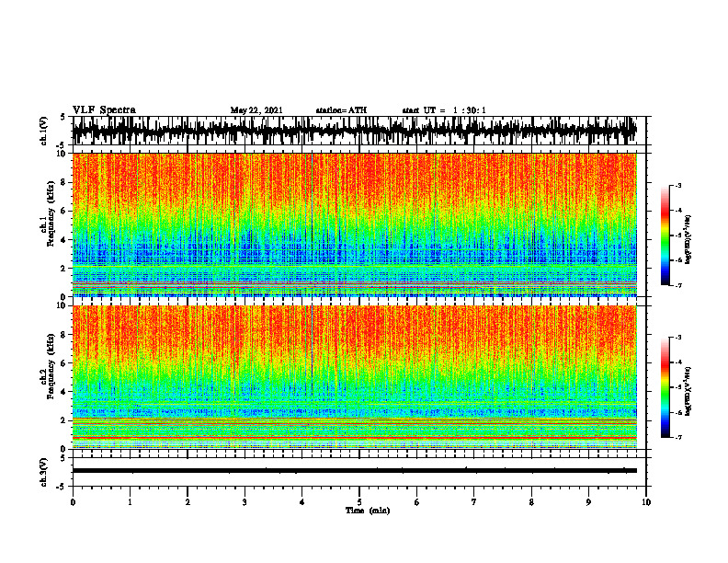Viewport: 728px width, 563px height.
Task: Click time axis tick label "0"
Action: (x=73, y=502)
